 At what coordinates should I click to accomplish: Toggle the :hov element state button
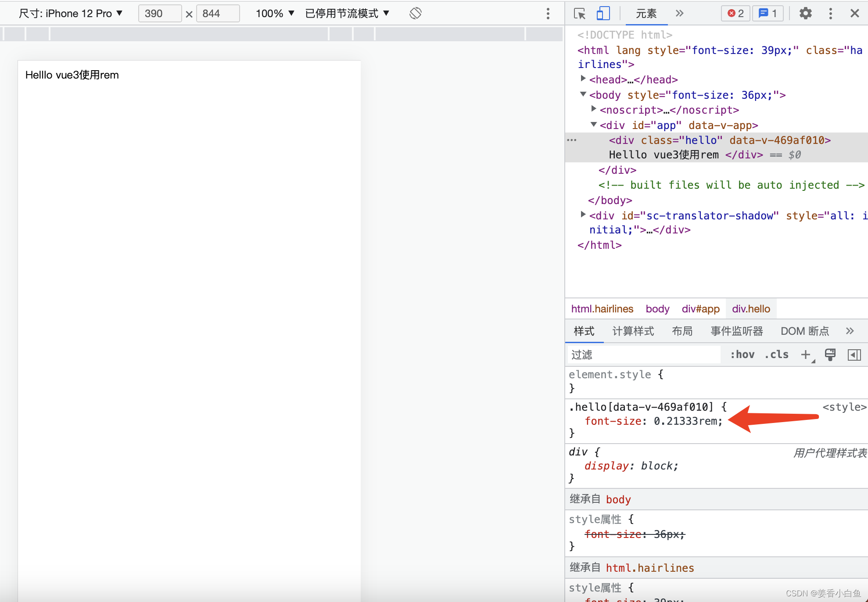[742, 355]
